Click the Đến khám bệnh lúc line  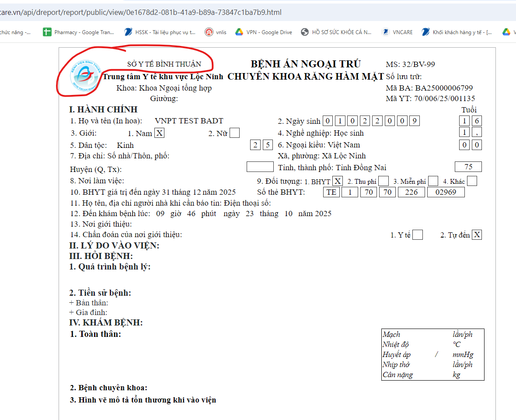(x=201, y=213)
